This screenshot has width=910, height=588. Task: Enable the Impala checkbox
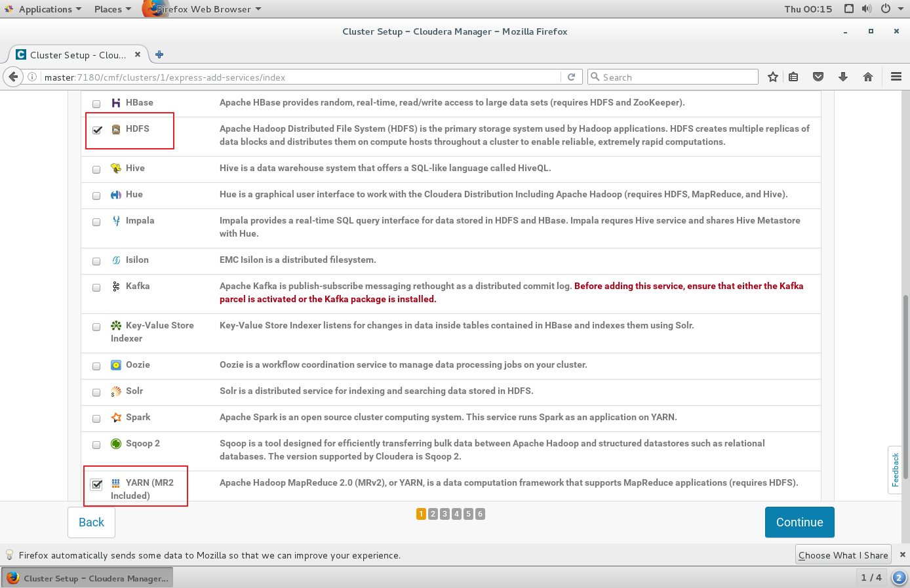(96, 222)
